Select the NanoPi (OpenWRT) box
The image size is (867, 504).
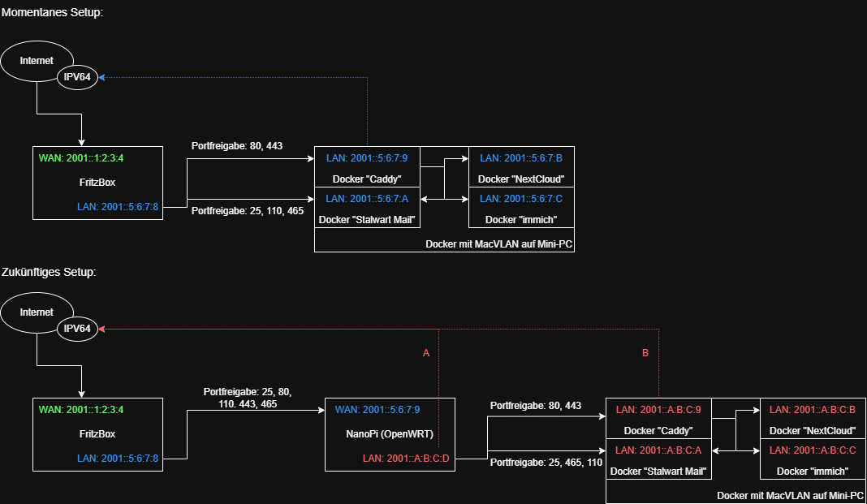(x=390, y=434)
